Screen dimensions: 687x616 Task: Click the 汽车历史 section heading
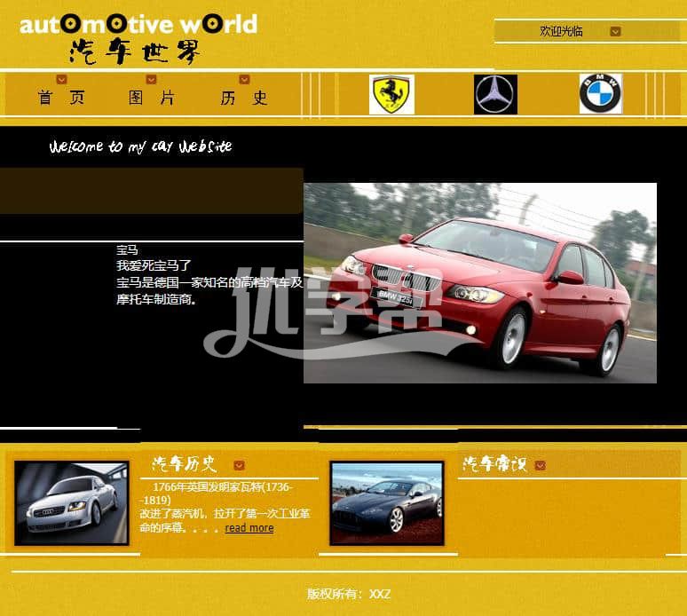click(184, 464)
